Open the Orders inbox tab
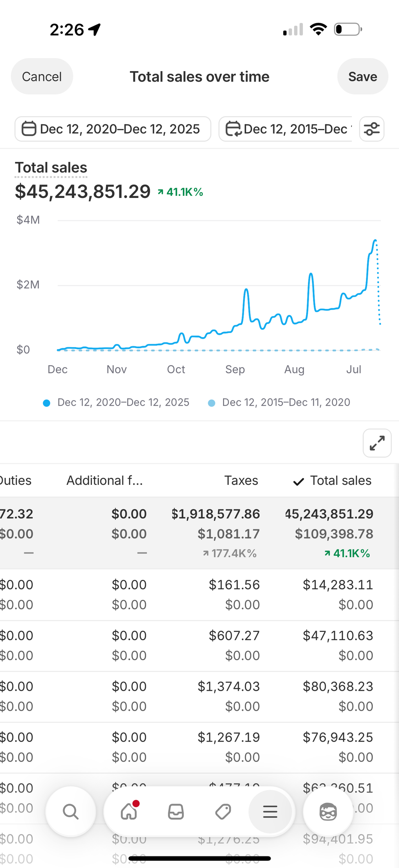The height and width of the screenshot is (868, 399). click(176, 812)
